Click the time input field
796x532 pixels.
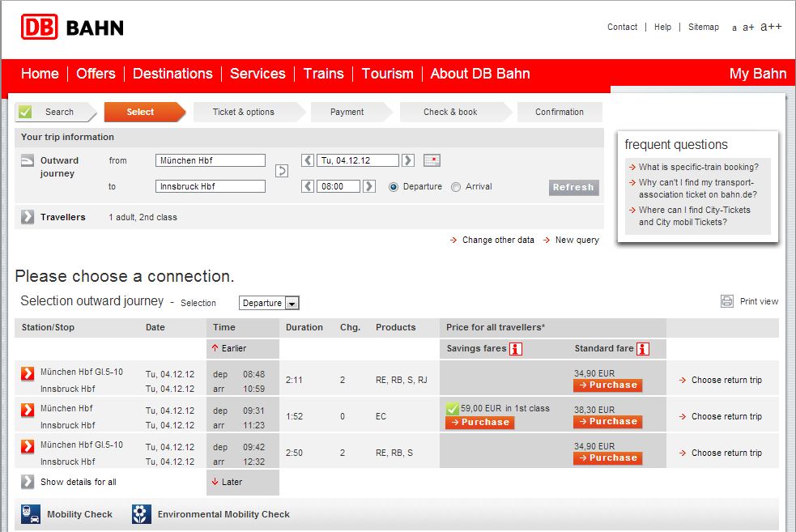tap(338, 186)
